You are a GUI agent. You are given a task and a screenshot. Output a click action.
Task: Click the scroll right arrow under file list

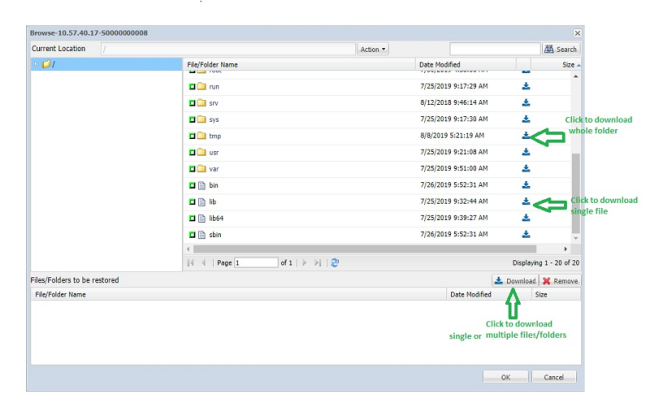(565, 249)
